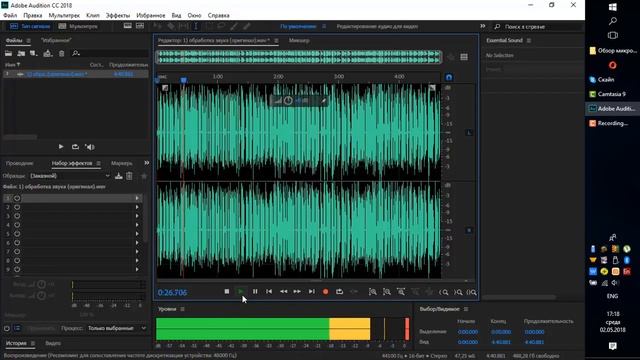Screen dimensions: 640x360
Task: Jump playhead to previous marker
Action: tap(269, 291)
